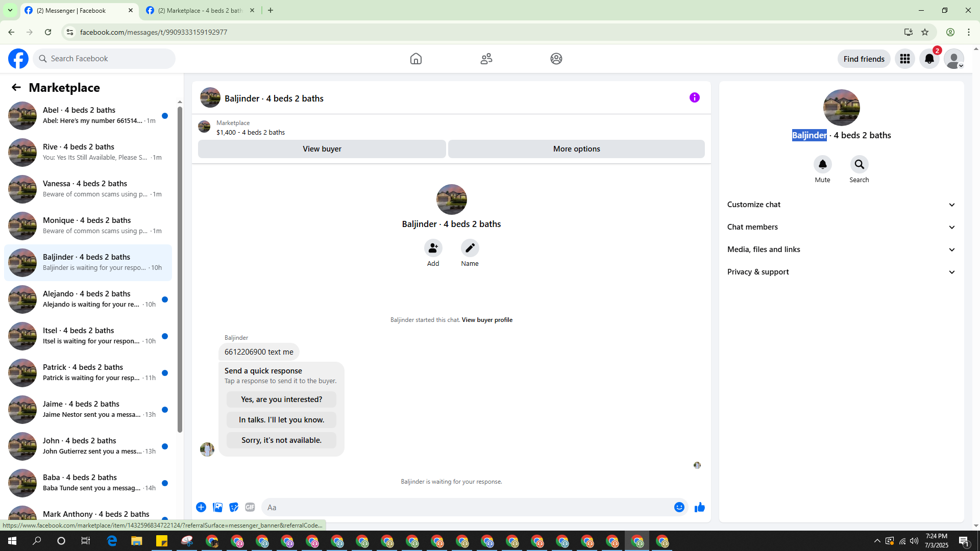Image resolution: width=980 pixels, height=551 pixels.
Task: Click the GIF chooser icon
Action: (250, 507)
